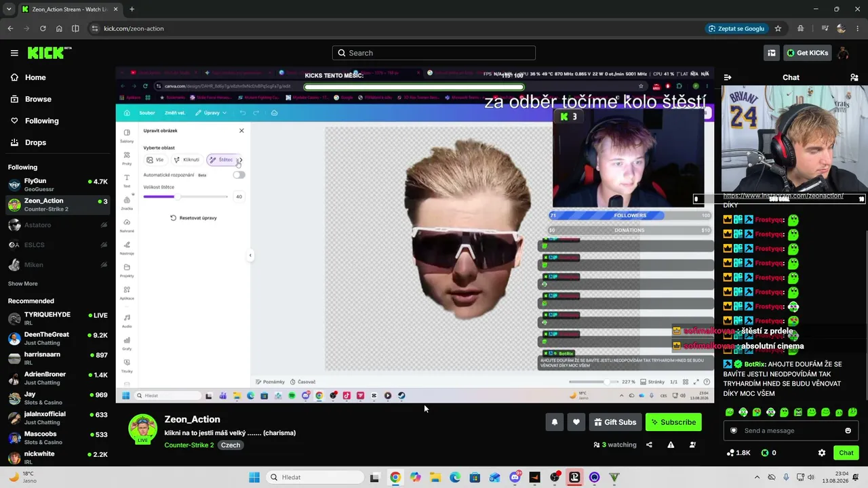The width and height of the screenshot is (868, 488).
Task: Click the Windows Start button on taskbar
Action: point(254,477)
